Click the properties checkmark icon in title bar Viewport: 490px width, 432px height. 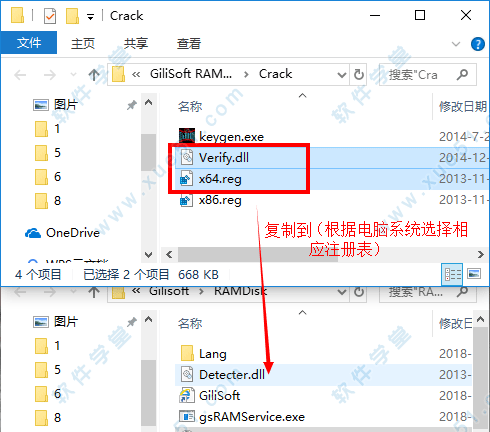click(50, 16)
